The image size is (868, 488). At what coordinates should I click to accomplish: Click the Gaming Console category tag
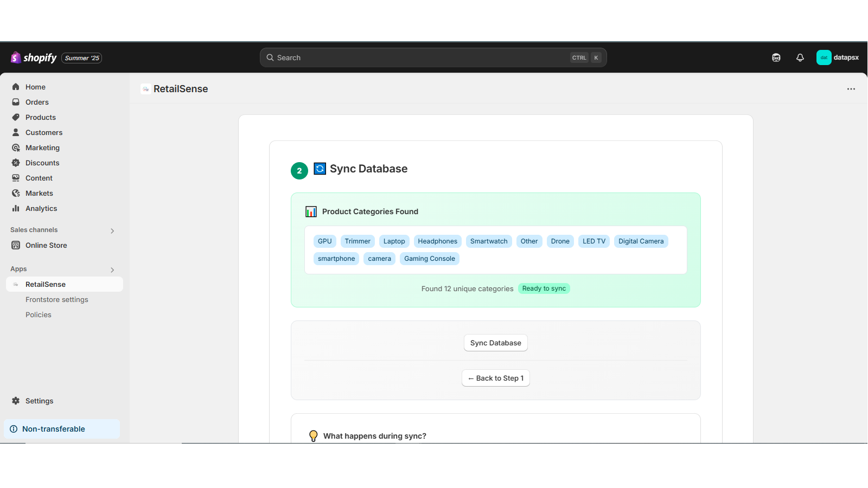point(430,259)
